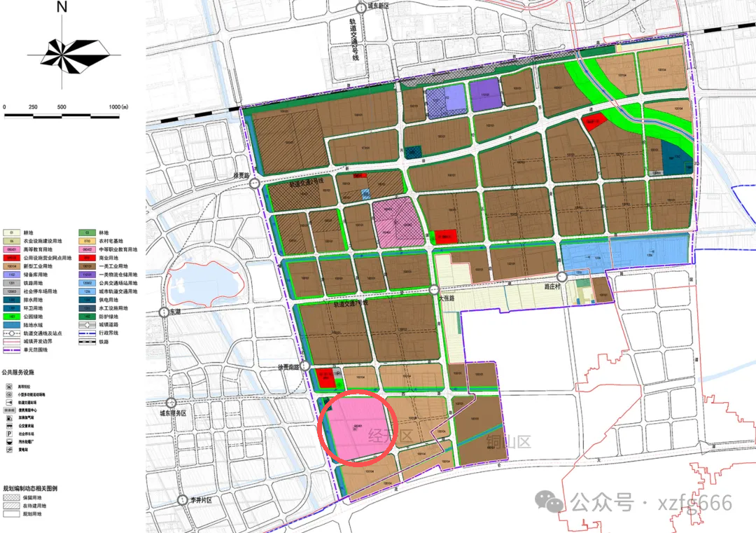Viewport: 756px width, 533px height.
Task: Click the 公共服务设施 legend heading
Action: 17,373
